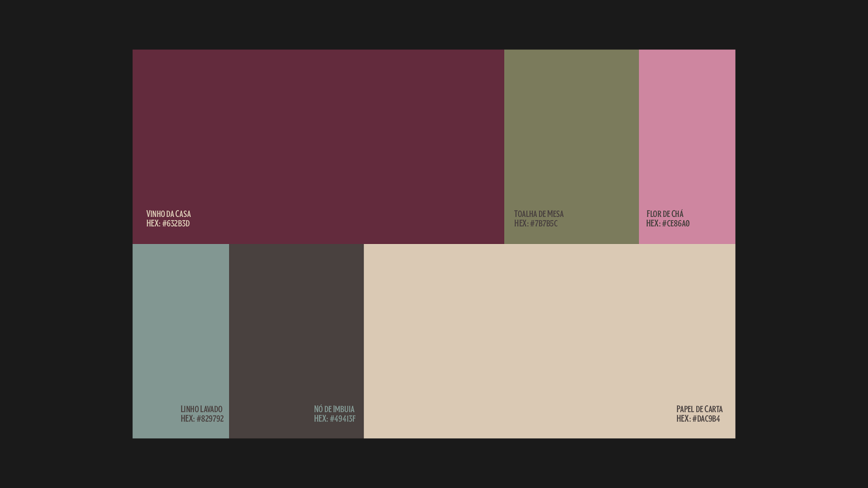Select the text 'HEX: #49413F'
868x488 pixels.
coord(335,419)
